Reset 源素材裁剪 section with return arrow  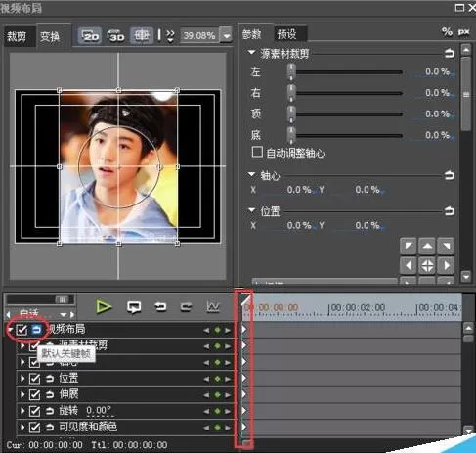coord(450,53)
